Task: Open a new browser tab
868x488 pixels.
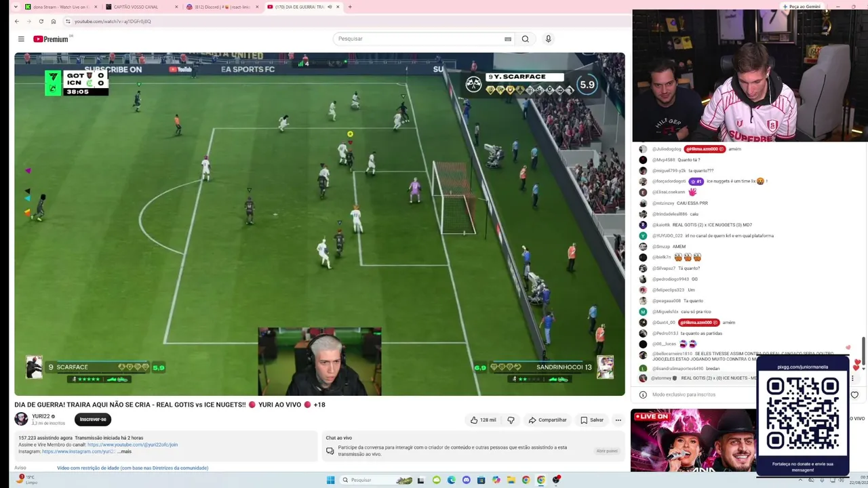Action: tap(350, 7)
